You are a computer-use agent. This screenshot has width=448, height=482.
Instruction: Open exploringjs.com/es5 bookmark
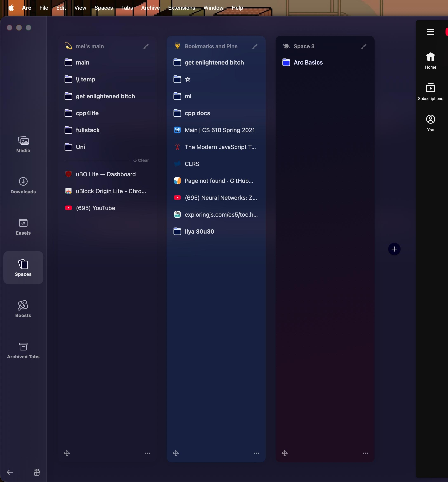[216, 215]
